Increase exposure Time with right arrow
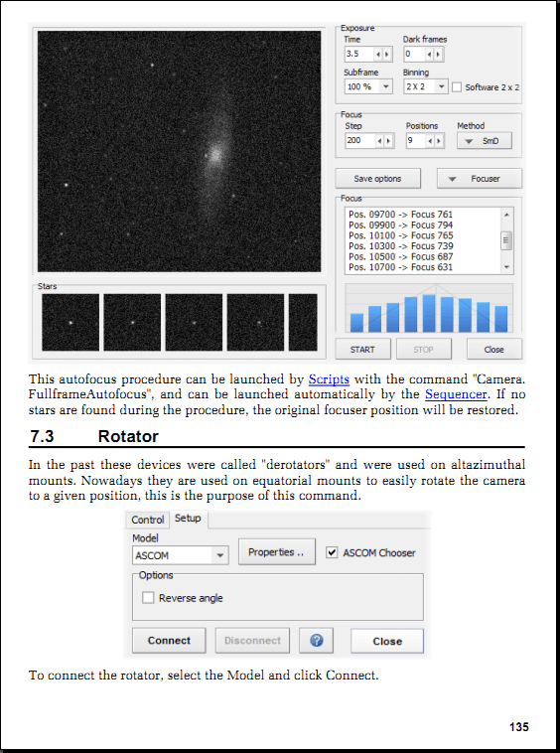560x753 pixels. click(387, 55)
